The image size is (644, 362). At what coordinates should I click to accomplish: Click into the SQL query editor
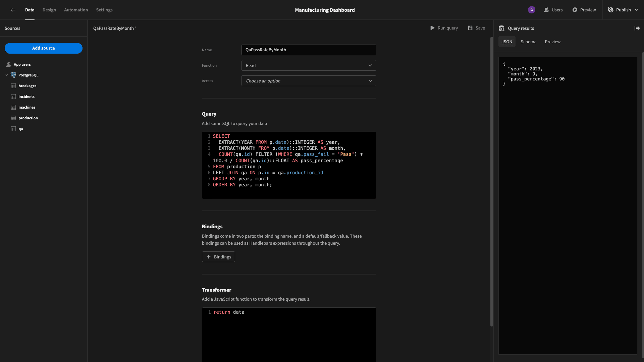point(289,165)
